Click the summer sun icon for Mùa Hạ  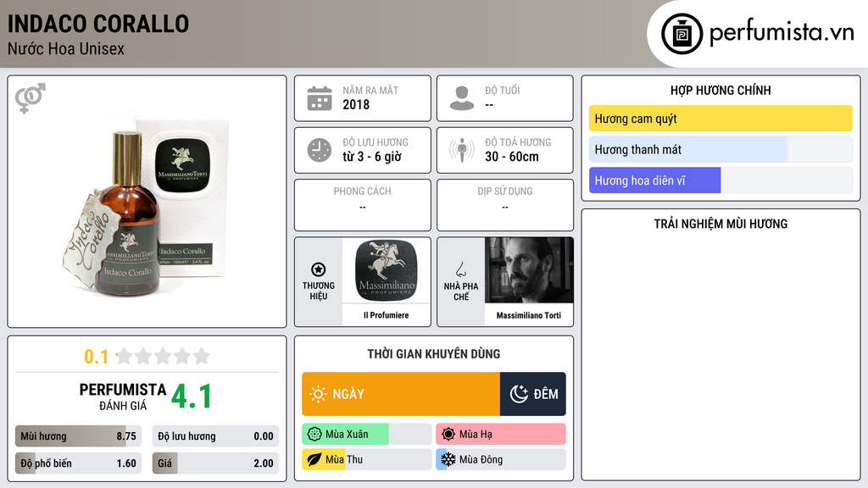click(x=448, y=435)
